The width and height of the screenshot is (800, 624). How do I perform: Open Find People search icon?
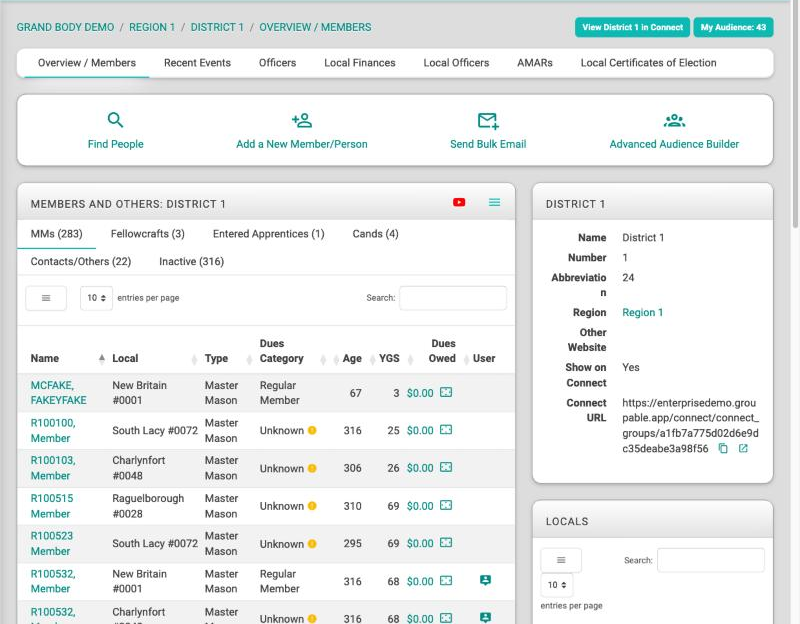pyautogui.click(x=115, y=120)
